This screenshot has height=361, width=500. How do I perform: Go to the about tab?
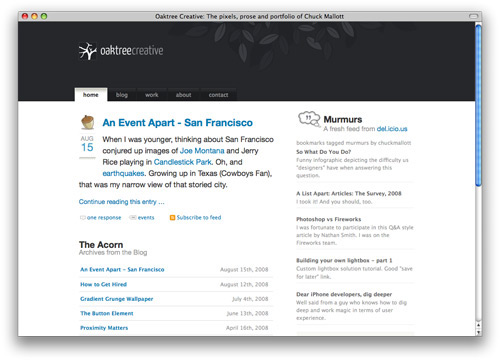click(184, 95)
